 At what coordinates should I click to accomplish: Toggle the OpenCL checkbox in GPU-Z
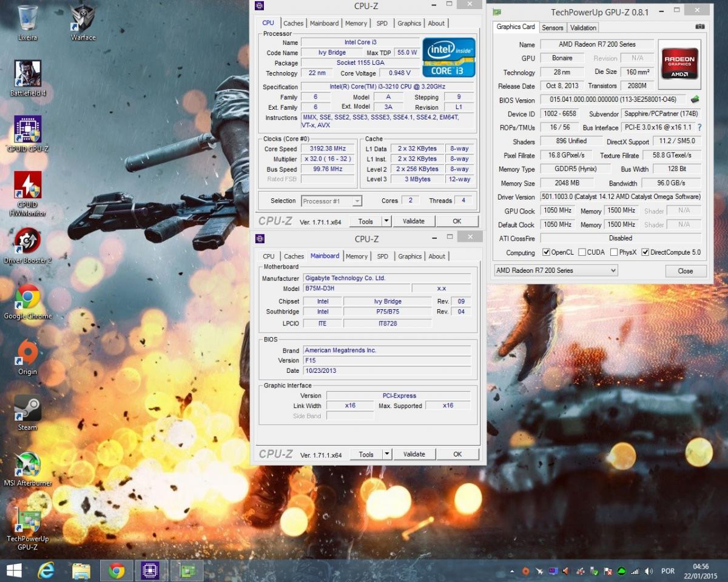[x=547, y=252]
